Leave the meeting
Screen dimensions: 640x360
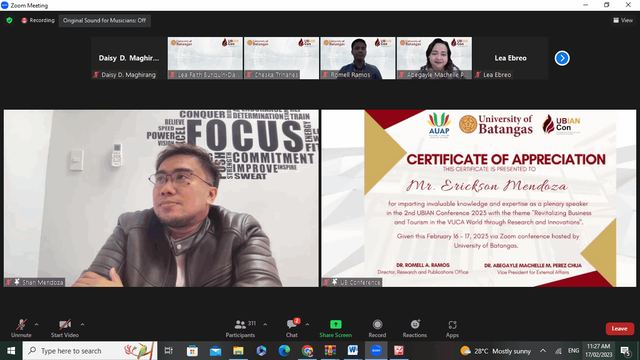pyautogui.click(x=620, y=329)
